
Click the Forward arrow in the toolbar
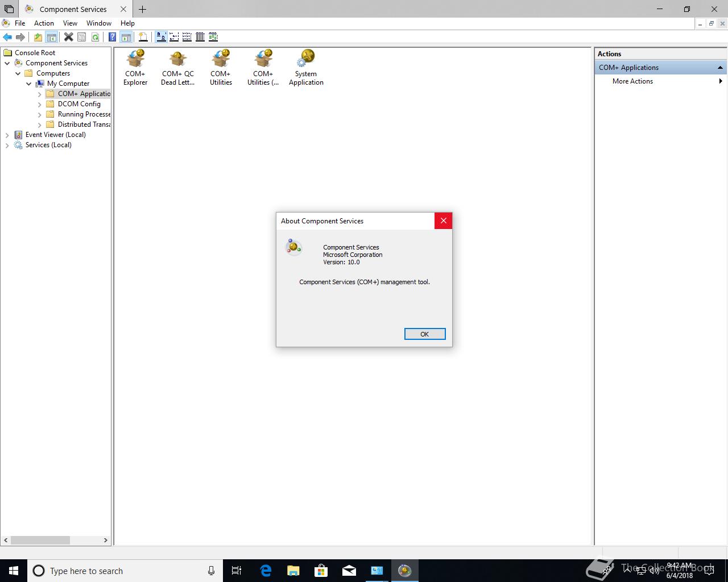pyautogui.click(x=20, y=37)
